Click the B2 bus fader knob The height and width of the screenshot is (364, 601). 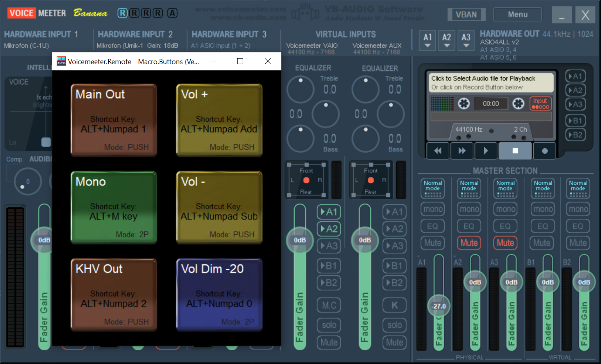click(584, 282)
